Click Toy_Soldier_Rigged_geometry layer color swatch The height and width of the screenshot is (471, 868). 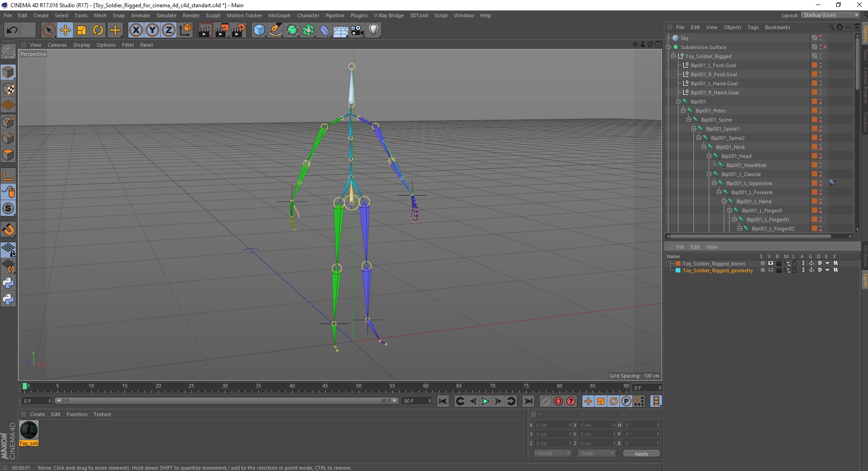pyautogui.click(x=678, y=270)
